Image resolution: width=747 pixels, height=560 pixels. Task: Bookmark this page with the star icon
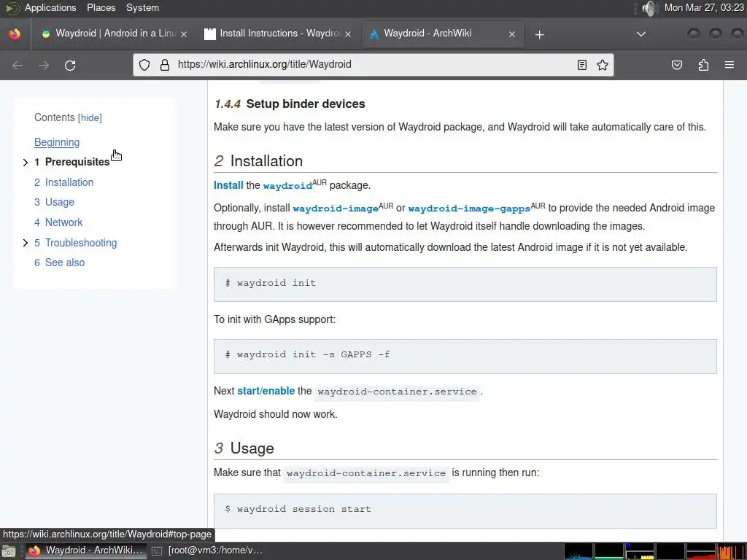602,65
